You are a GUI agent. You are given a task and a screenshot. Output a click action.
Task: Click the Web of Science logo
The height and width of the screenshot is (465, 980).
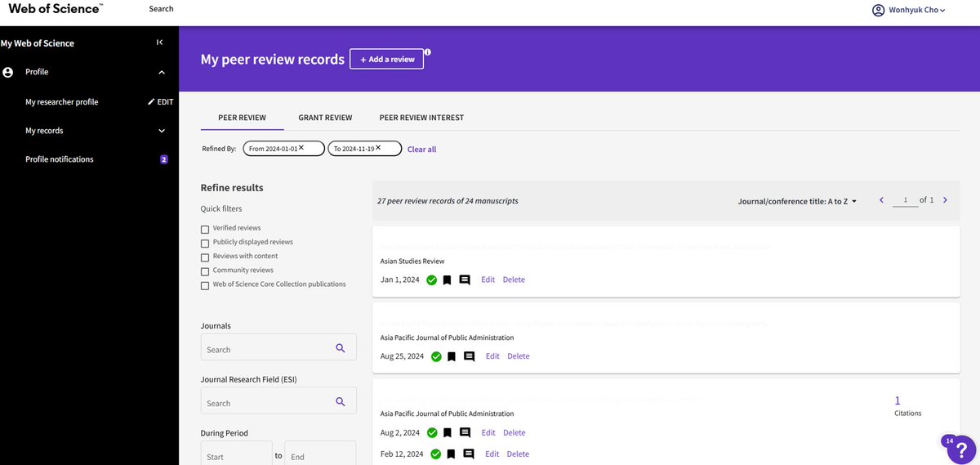pyautogui.click(x=56, y=9)
